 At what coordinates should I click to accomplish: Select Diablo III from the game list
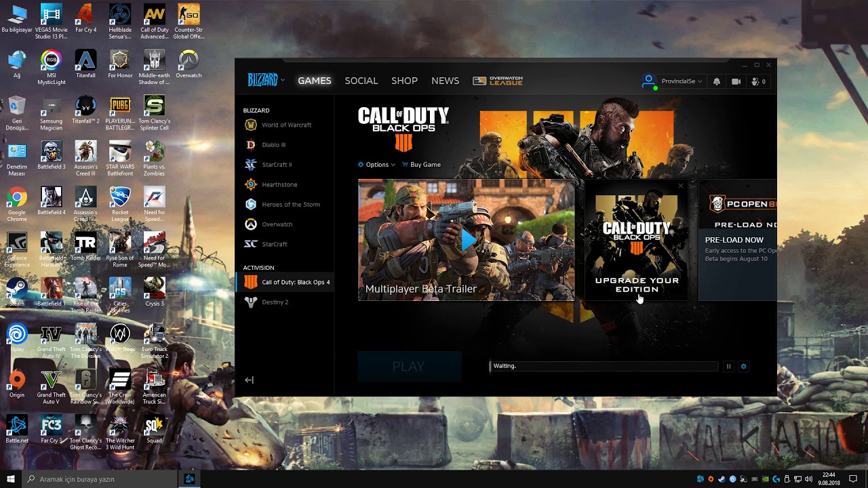tap(266, 144)
